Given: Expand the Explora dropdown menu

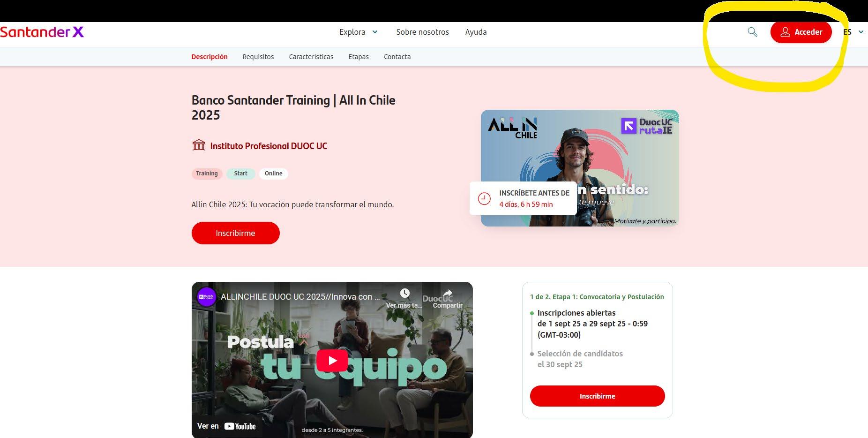Looking at the screenshot, I should click(359, 32).
